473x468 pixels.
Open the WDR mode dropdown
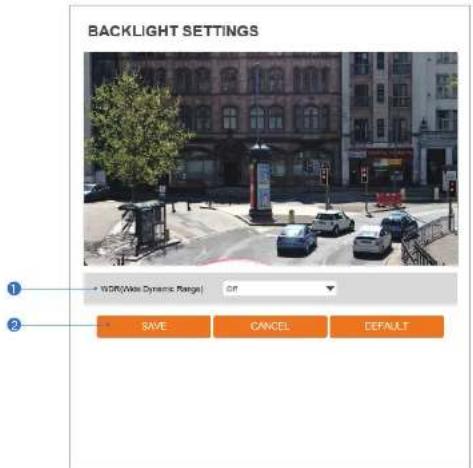coord(279,289)
